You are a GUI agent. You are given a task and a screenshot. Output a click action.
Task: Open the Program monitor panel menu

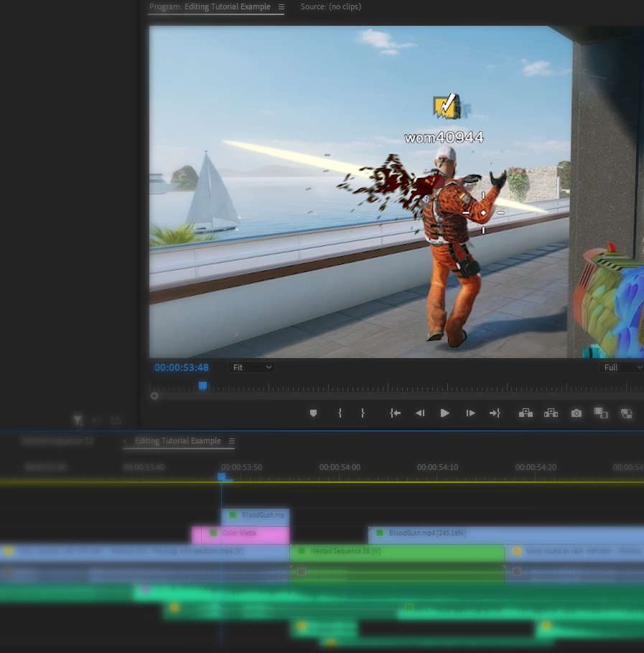click(x=281, y=6)
